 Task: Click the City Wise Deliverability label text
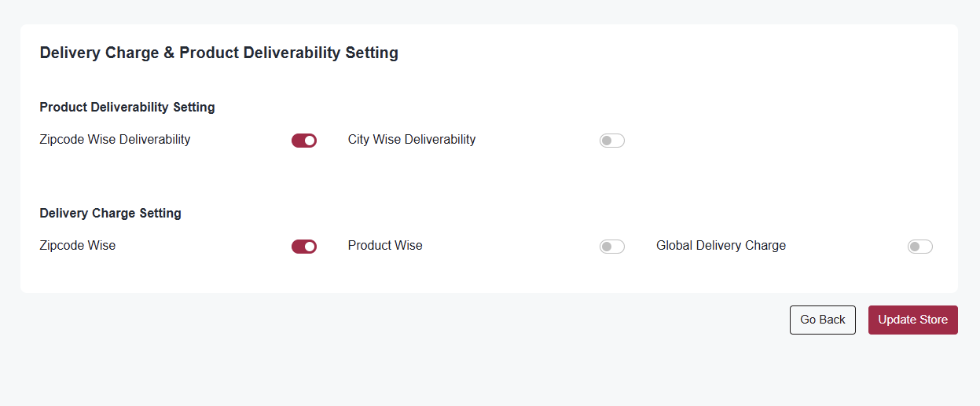pos(412,140)
